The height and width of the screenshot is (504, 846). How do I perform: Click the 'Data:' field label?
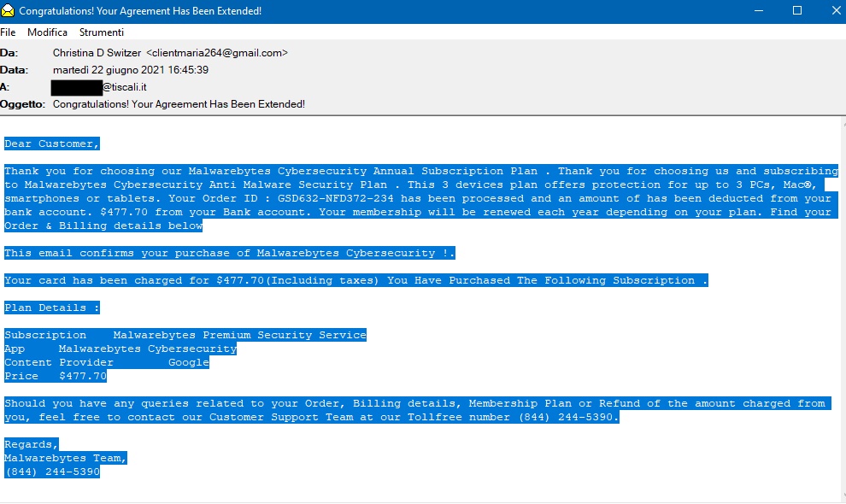click(14, 70)
